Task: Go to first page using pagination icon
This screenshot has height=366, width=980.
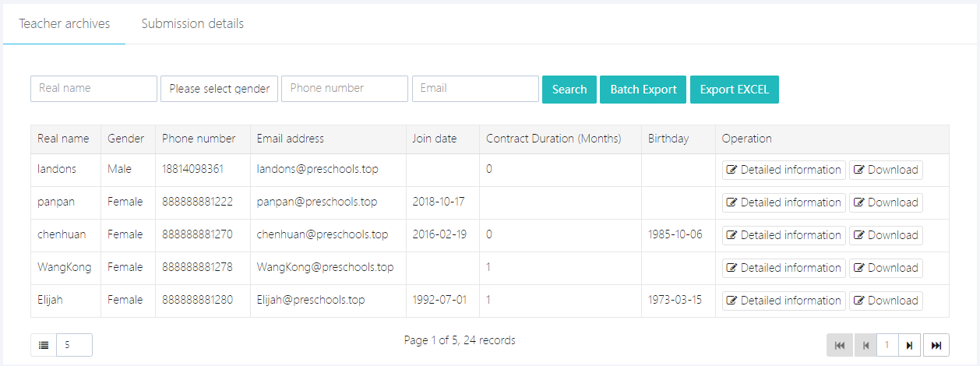Action: pos(839,345)
